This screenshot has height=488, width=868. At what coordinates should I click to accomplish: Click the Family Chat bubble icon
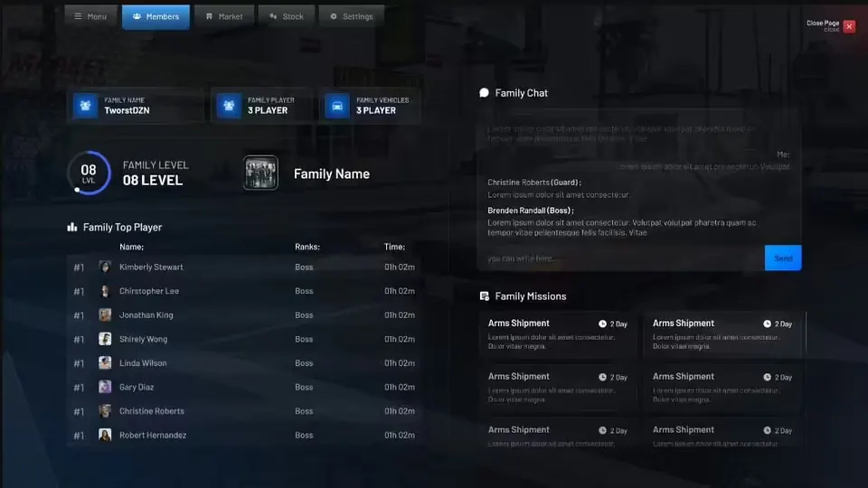(x=484, y=93)
